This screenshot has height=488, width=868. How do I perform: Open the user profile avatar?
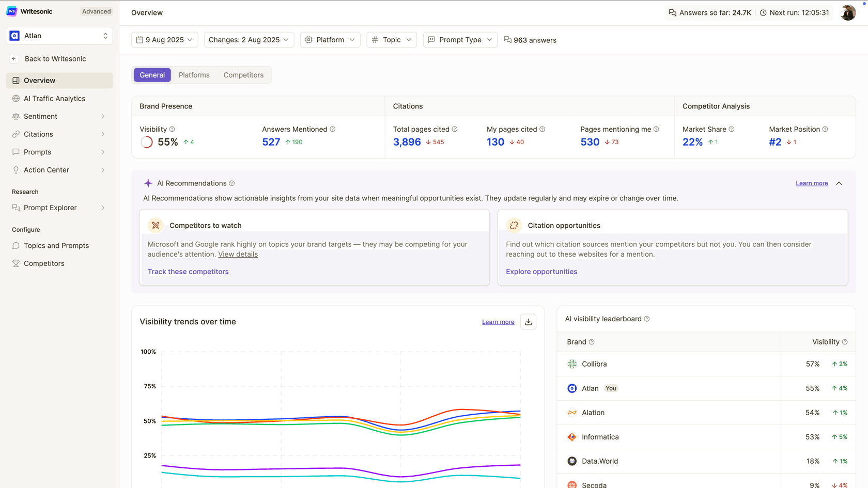click(x=848, y=12)
